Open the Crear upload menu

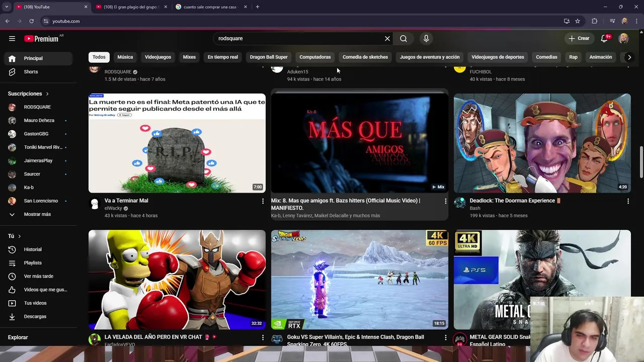[x=579, y=38]
